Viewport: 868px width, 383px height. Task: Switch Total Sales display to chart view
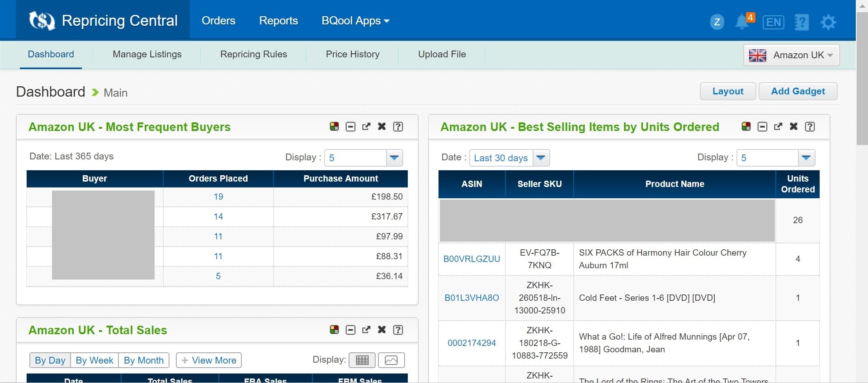pyautogui.click(x=391, y=360)
